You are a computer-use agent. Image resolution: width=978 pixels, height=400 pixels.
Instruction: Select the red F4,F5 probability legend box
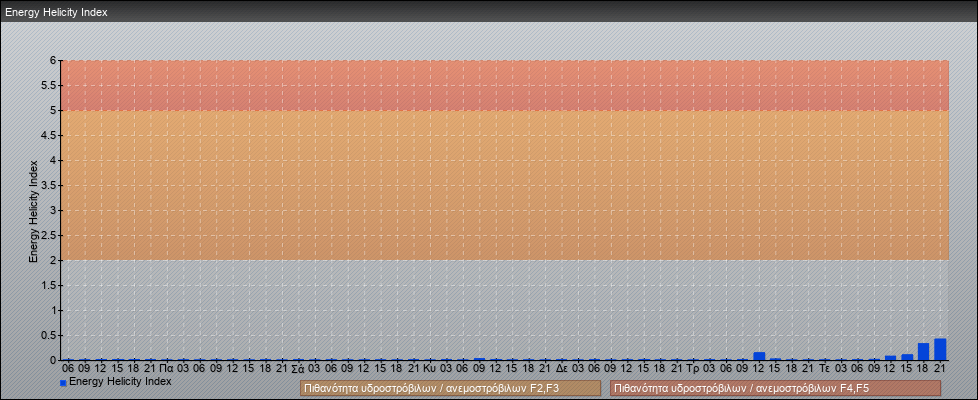(x=775, y=388)
